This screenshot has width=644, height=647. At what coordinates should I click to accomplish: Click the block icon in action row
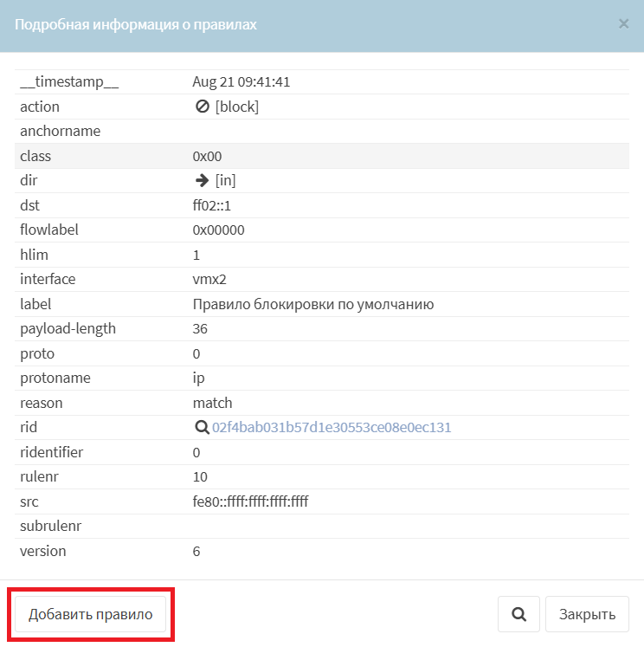202,107
